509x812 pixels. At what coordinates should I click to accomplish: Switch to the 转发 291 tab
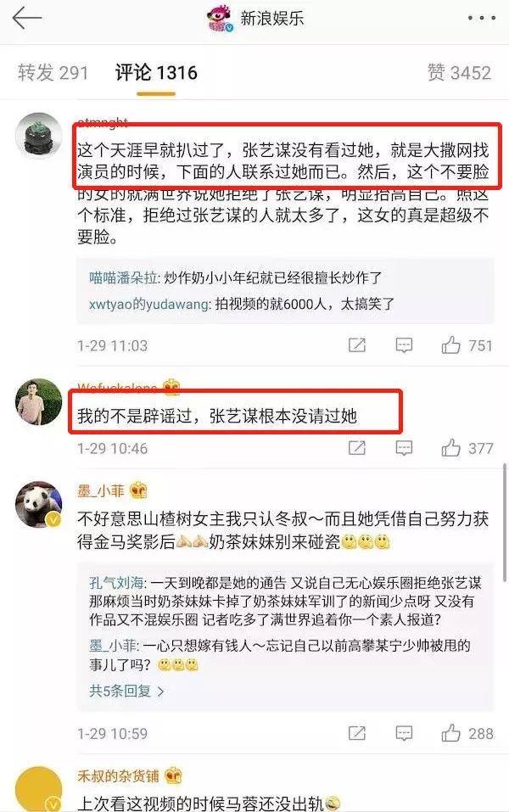(53, 72)
